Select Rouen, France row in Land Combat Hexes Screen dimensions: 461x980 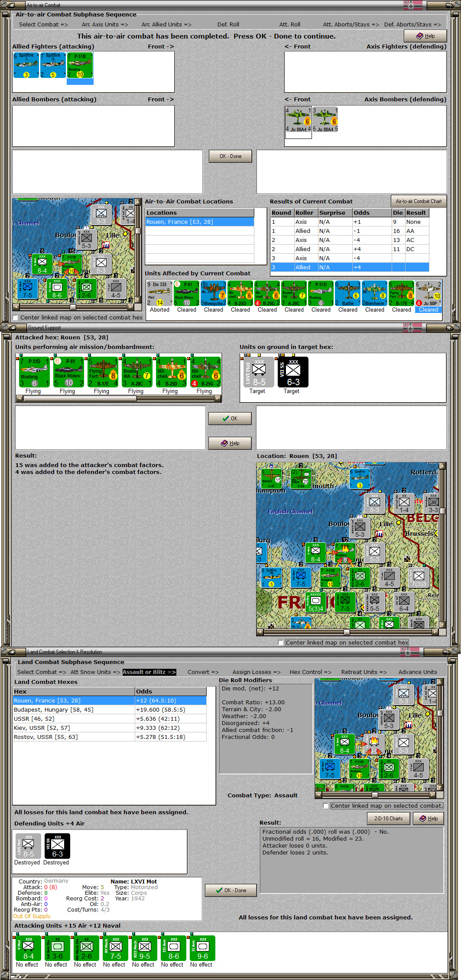pyautogui.click(x=110, y=701)
